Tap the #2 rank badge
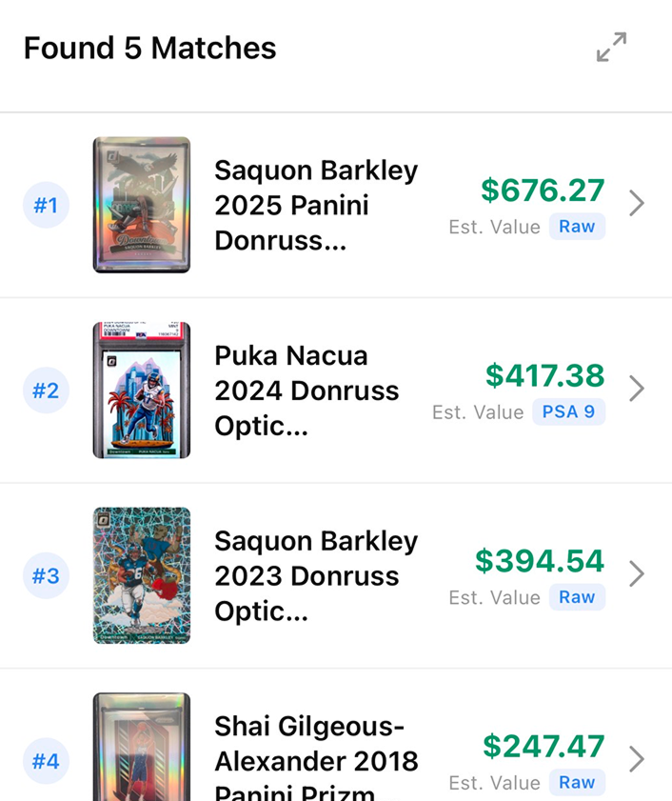Image resolution: width=672 pixels, height=801 pixels. pos(46,390)
